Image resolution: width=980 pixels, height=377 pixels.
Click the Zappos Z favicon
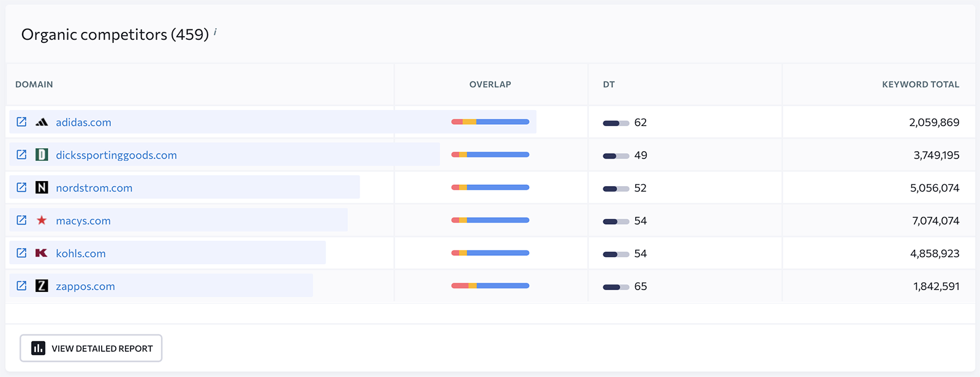point(42,286)
